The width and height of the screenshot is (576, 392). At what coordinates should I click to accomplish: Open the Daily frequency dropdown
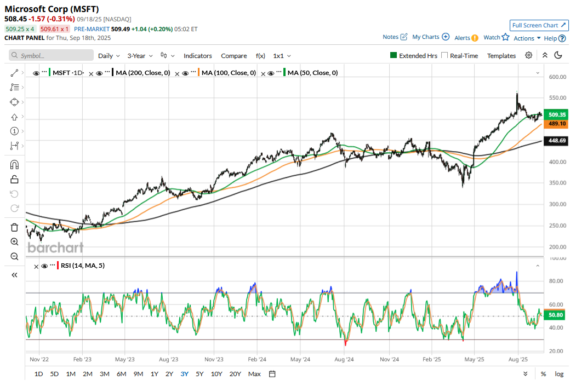[x=109, y=56]
